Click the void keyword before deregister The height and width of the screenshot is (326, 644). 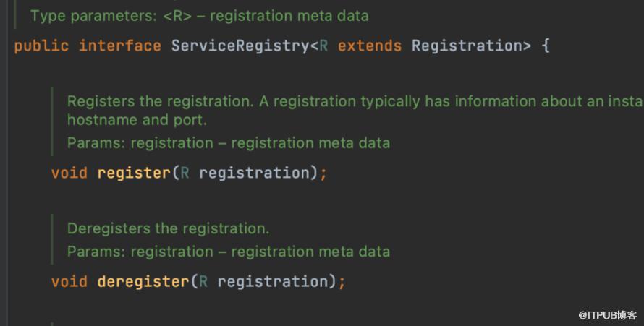pyautogui.click(x=69, y=281)
